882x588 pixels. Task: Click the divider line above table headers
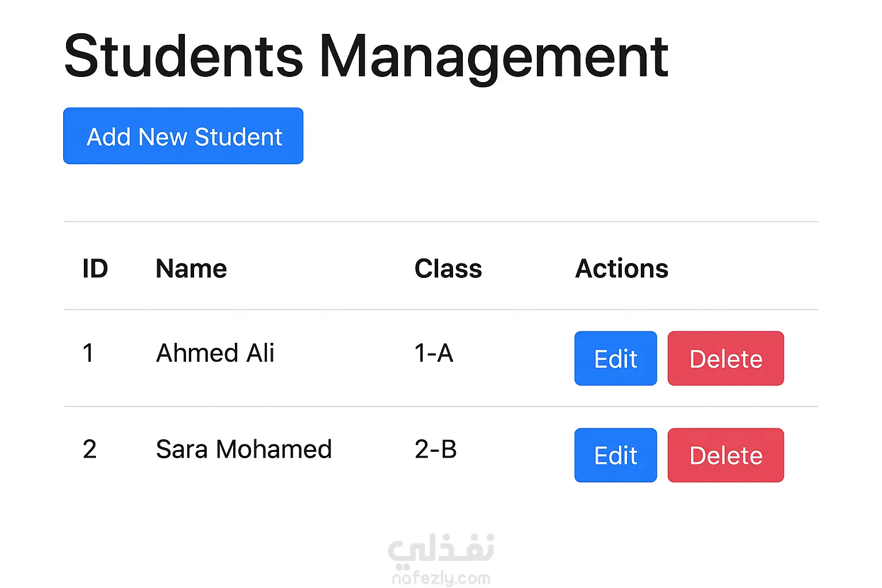(440, 222)
